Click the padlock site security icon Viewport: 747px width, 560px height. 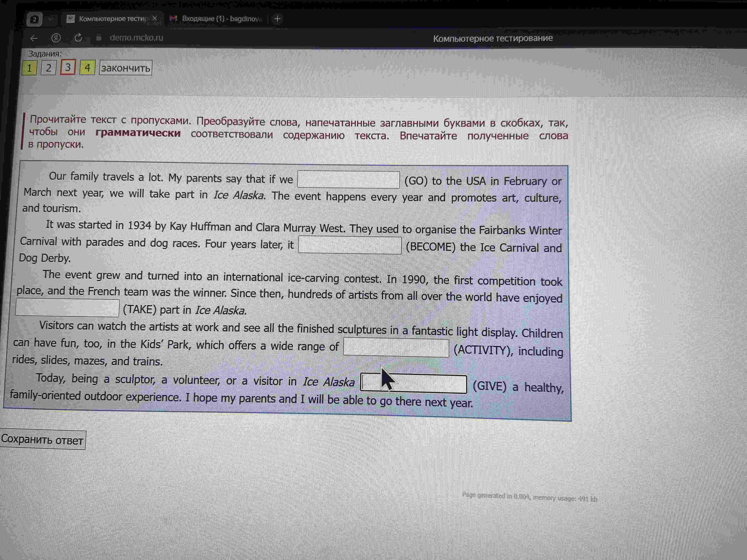pyautogui.click(x=99, y=37)
